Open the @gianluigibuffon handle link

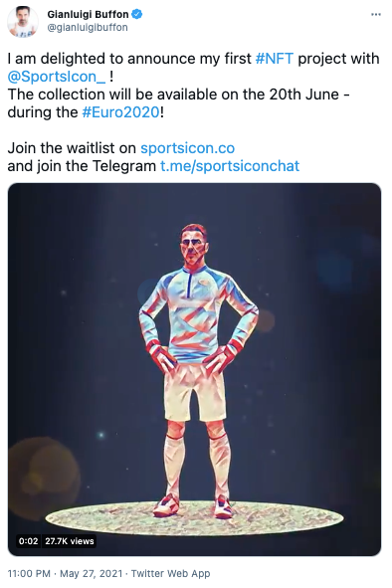coord(87,28)
